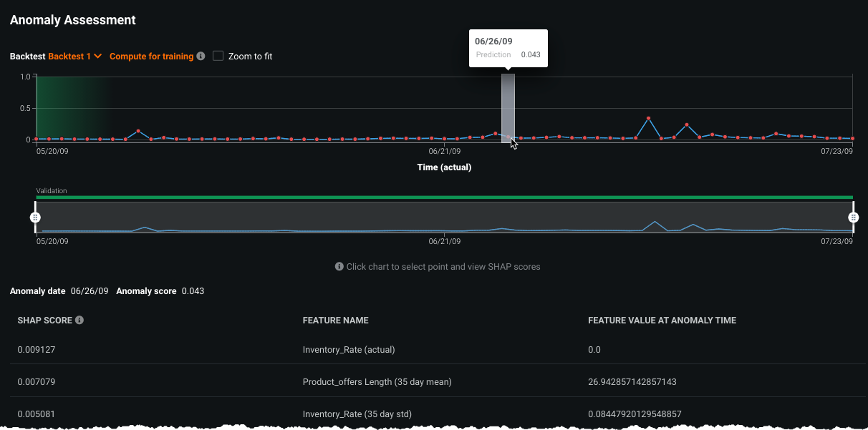This screenshot has height=430, width=868.
Task: Select the Inventory_Rate (35 day std) row
Action: coord(357,414)
